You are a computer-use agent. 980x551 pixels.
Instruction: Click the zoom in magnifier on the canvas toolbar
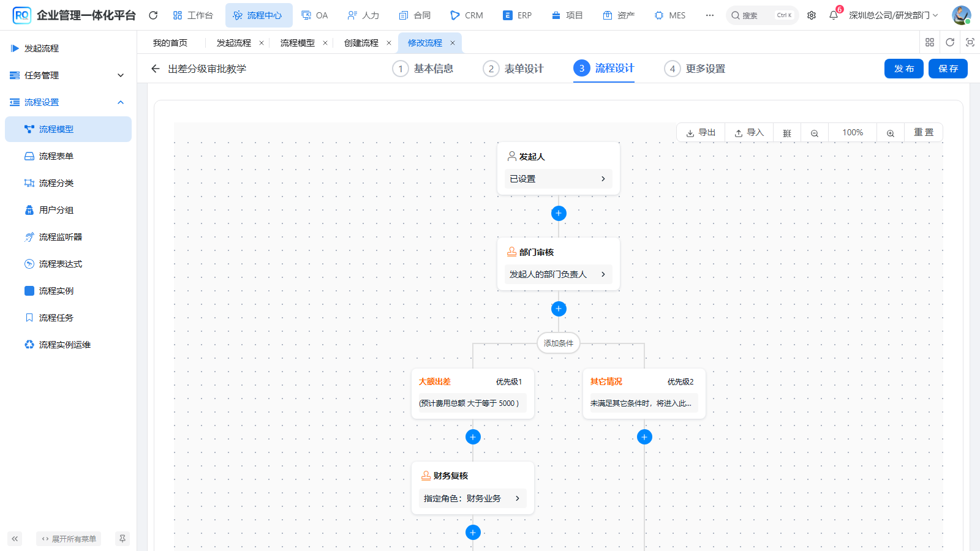pyautogui.click(x=891, y=133)
